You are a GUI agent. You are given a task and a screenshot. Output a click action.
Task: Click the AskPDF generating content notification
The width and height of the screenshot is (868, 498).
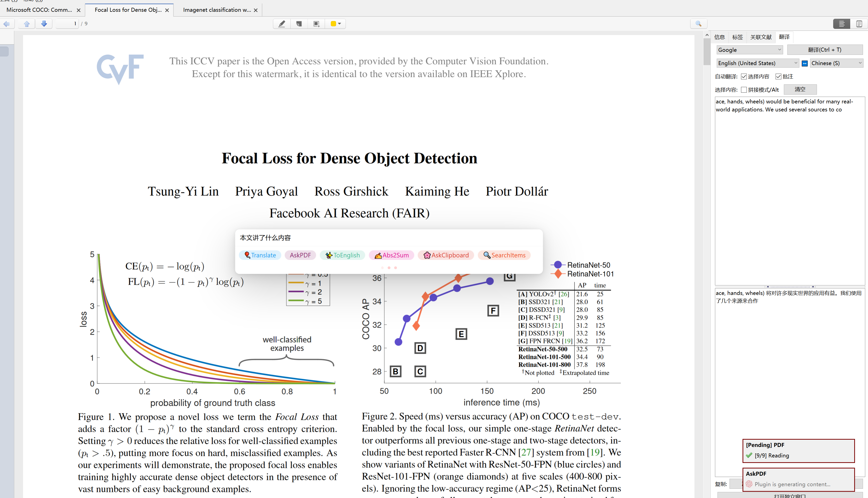(798, 479)
